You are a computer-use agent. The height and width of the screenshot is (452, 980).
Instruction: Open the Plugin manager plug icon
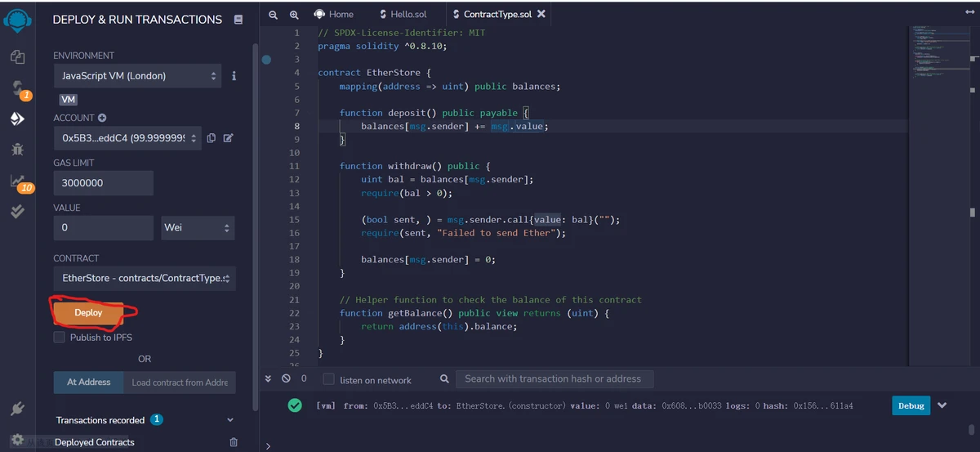(17, 409)
